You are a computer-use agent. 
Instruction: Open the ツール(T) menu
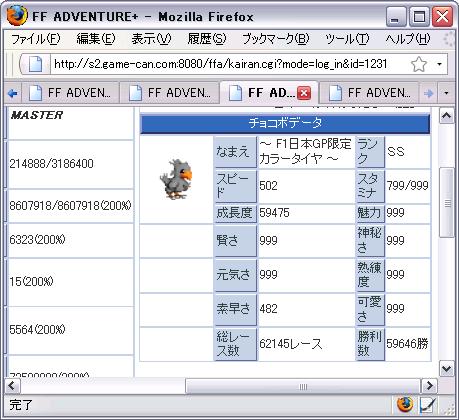pos(347,39)
